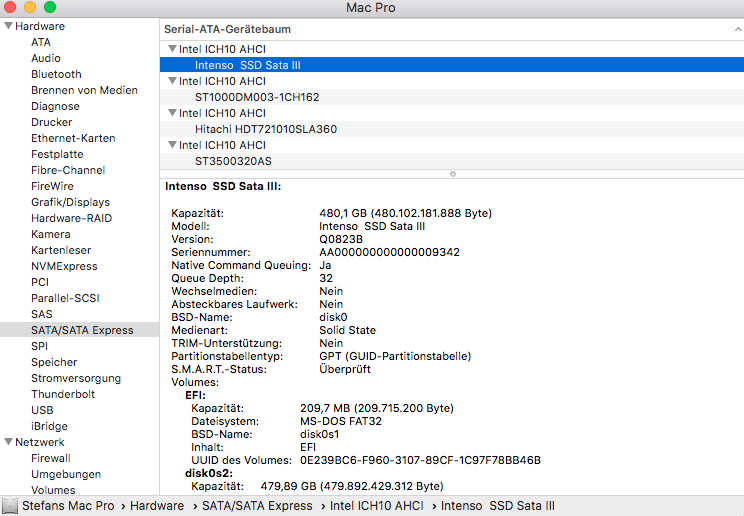Click Stefans Mac Pro in path bar
This screenshot has height=516, width=744.
point(68,506)
